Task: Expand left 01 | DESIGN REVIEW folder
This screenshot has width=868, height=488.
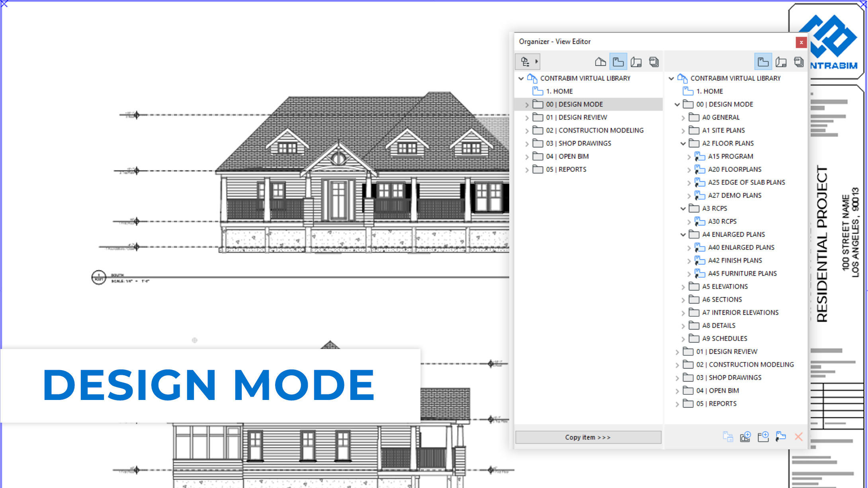Action: 527,118
